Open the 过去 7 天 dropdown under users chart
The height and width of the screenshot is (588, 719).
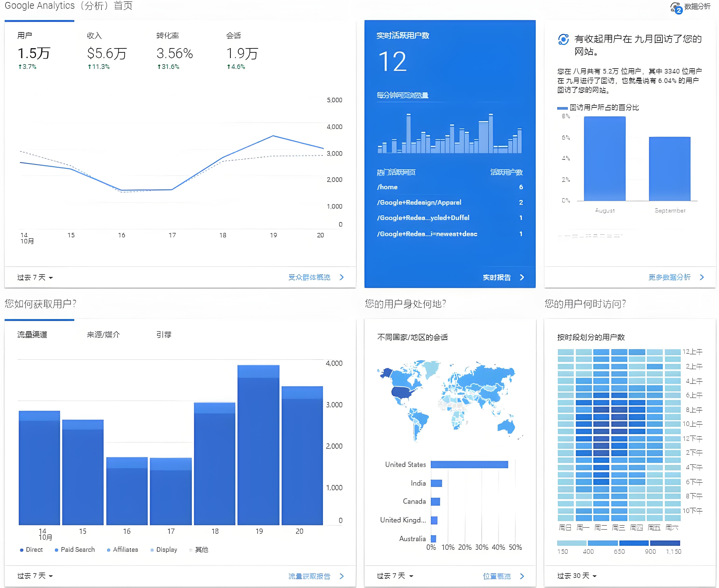click(x=35, y=277)
